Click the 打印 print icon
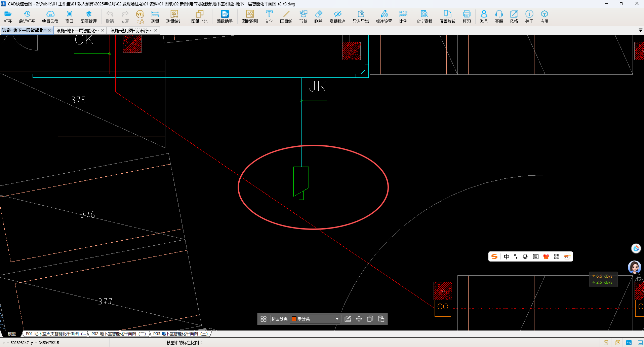 coord(467,16)
